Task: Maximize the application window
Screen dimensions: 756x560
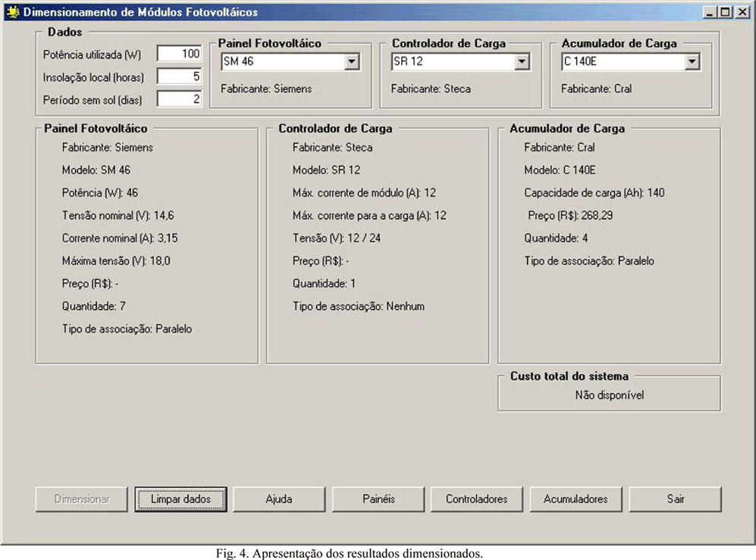Action: pos(724,12)
